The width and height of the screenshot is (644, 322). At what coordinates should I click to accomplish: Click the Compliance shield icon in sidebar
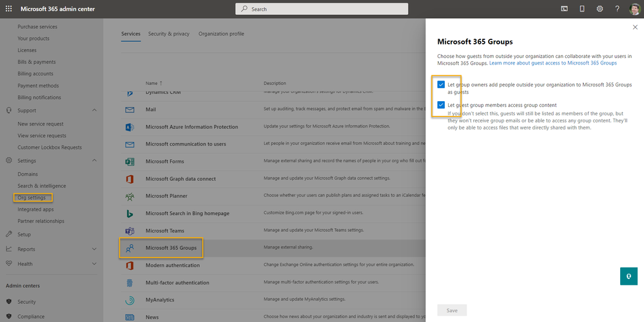(8, 317)
